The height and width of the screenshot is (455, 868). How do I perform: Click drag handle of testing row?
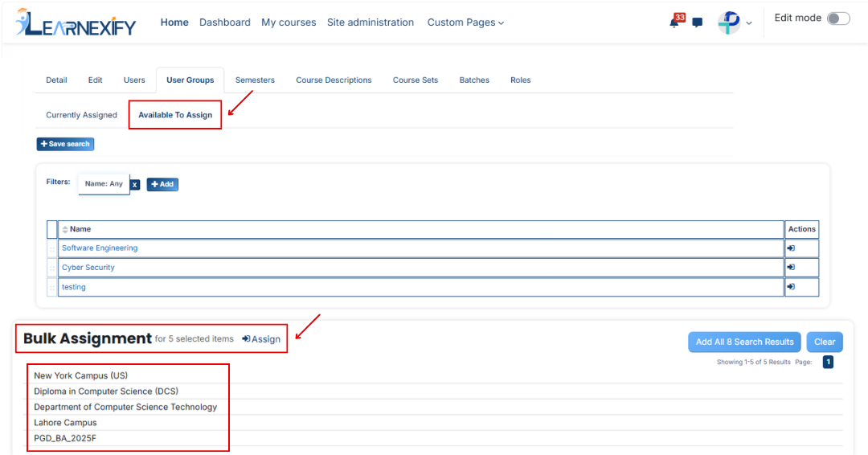pos(52,287)
